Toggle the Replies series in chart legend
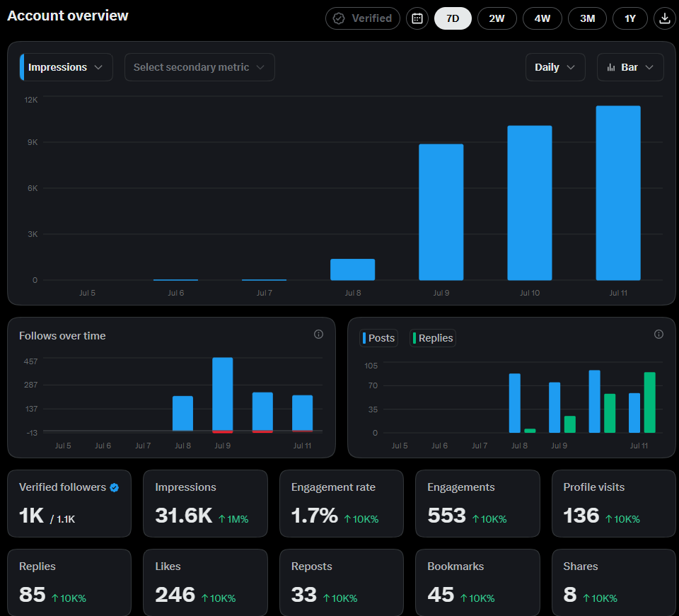Viewport: 679px width, 616px height. tap(433, 338)
